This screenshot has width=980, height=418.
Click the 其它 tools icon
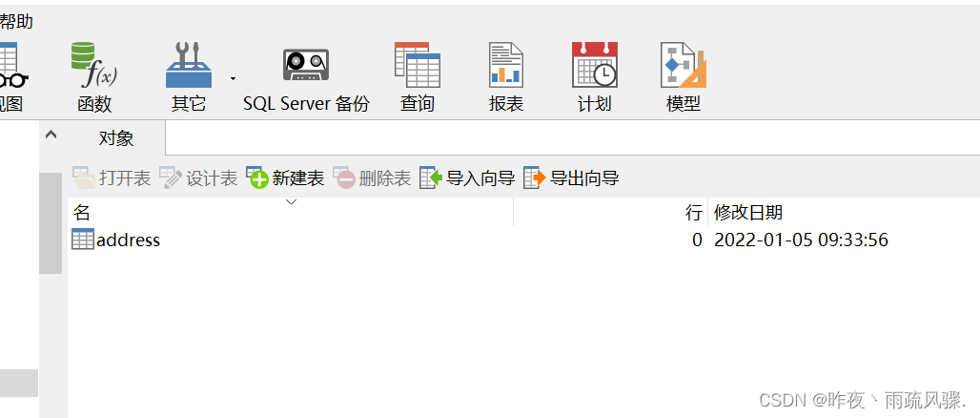tap(188, 77)
